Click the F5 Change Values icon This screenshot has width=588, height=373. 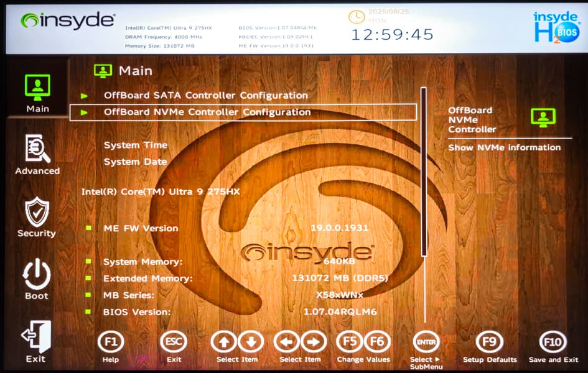pos(350,341)
